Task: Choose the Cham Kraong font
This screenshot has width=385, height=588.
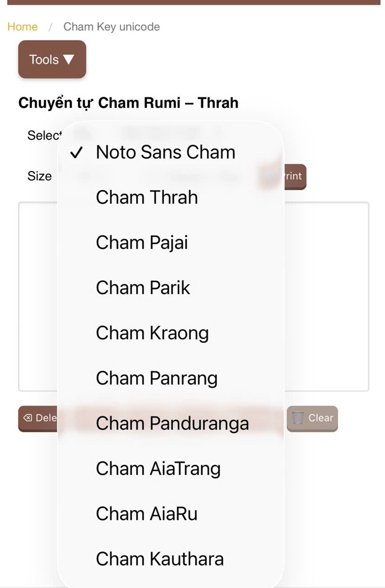Action: [x=152, y=333]
